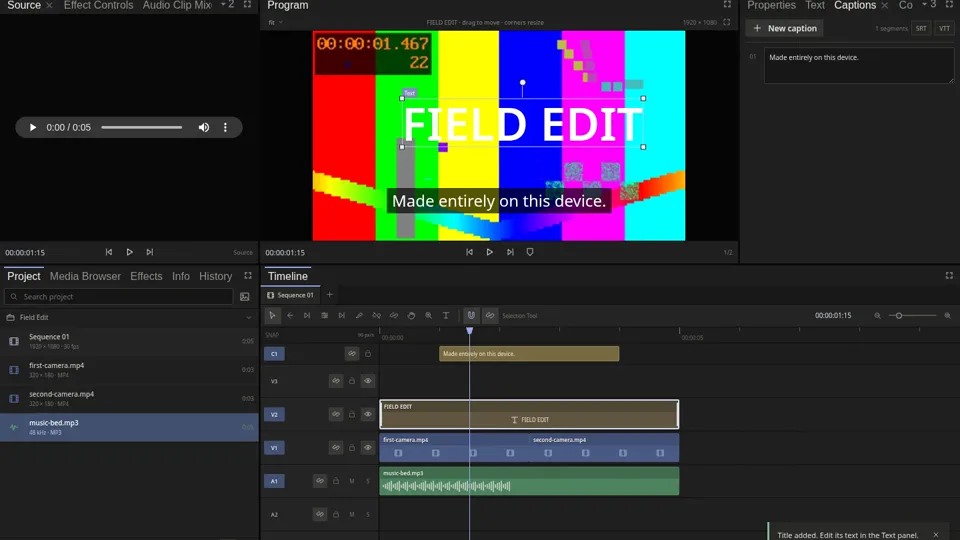The width and height of the screenshot is (960, 540).
Task: Toggle Program monitor fullscreen icon near 1920 × 1080
Action: (727, 22)
